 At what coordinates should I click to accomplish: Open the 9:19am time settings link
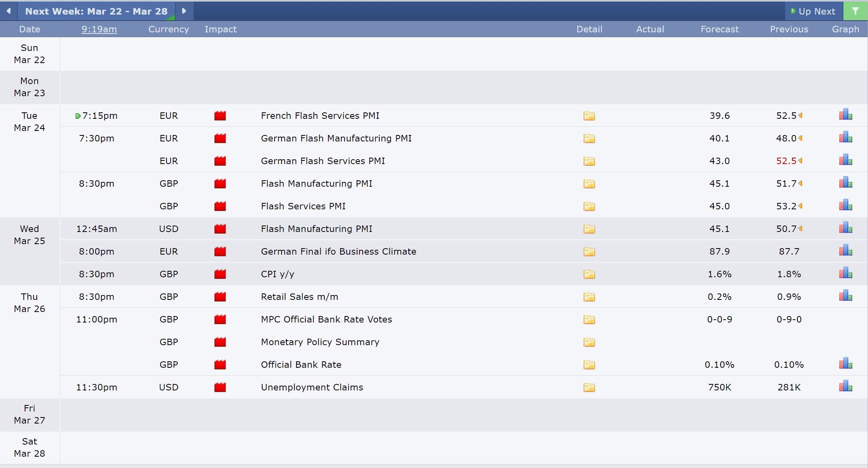[x=99, y=29]
